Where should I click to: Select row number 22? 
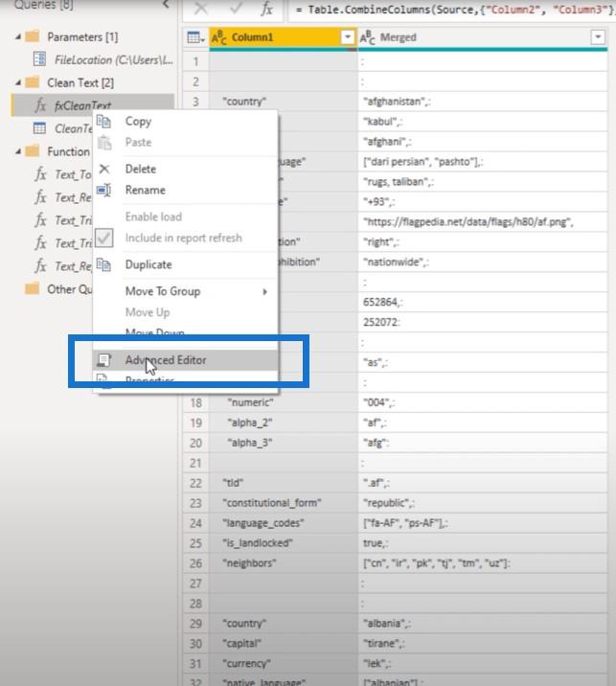tap(195, 483)
